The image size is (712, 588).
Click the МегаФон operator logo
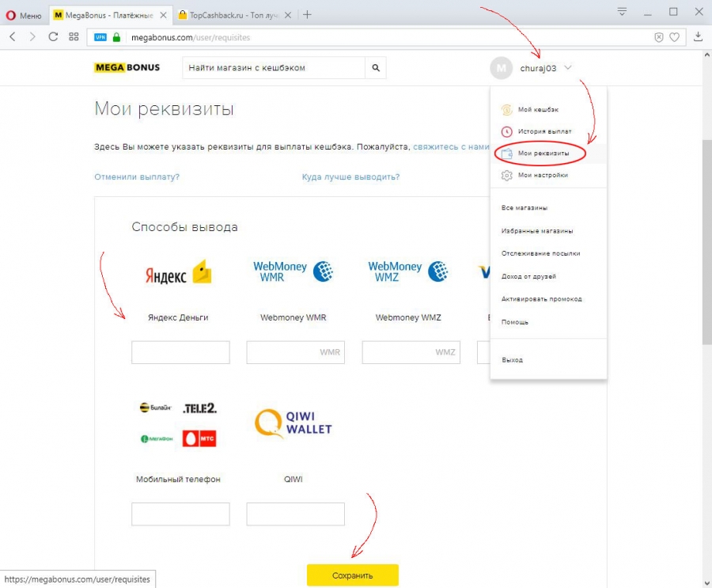(x=157, y=438)
